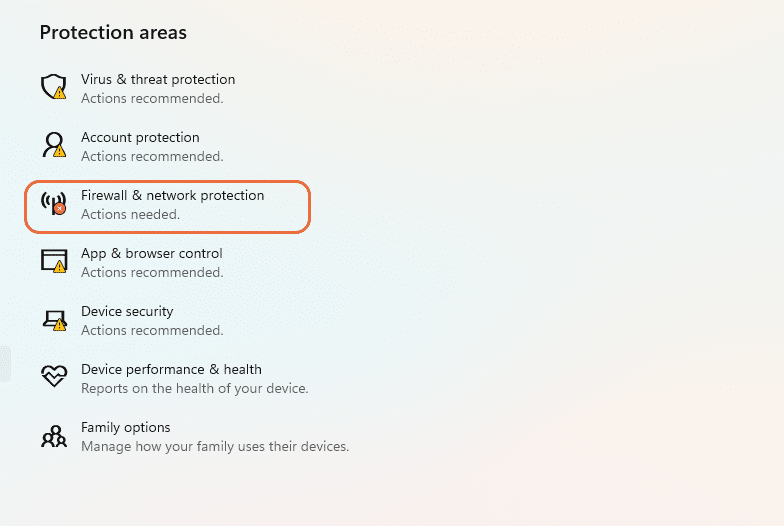Click "Manage how your family uses their devices."
The height and width of the screenshot is (526, 784).
point(214,447)
